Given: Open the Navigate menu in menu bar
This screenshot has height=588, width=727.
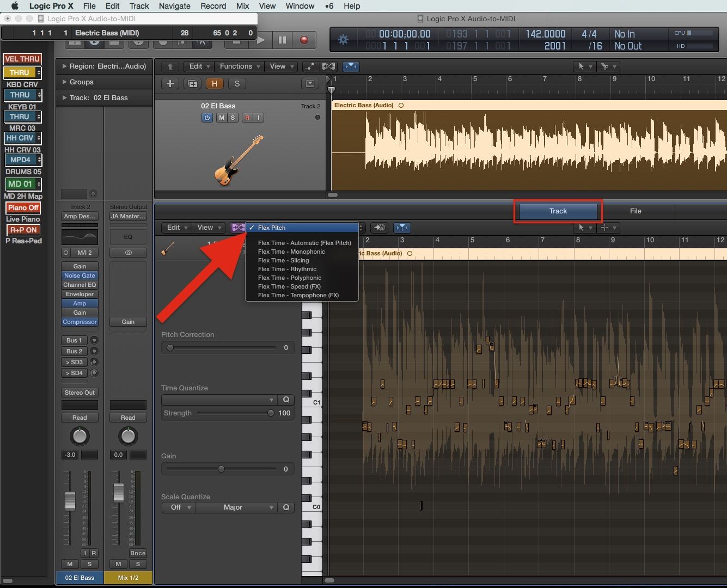Looking at the screenshot, I should click(174, 6).
